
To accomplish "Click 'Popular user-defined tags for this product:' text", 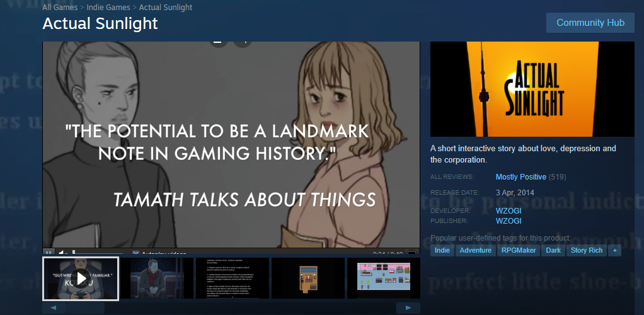I will pos(501,238).
